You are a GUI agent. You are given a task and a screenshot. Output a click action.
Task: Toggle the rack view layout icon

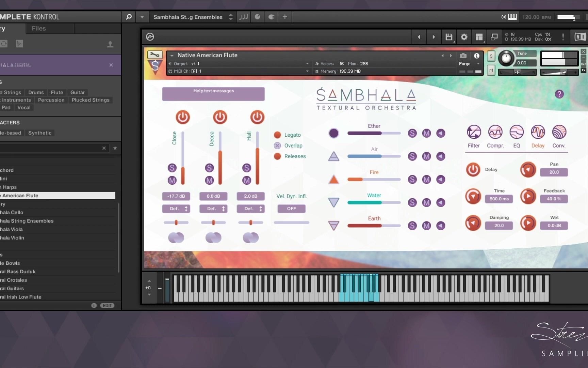pyautogui.click(x=479, y=37)
